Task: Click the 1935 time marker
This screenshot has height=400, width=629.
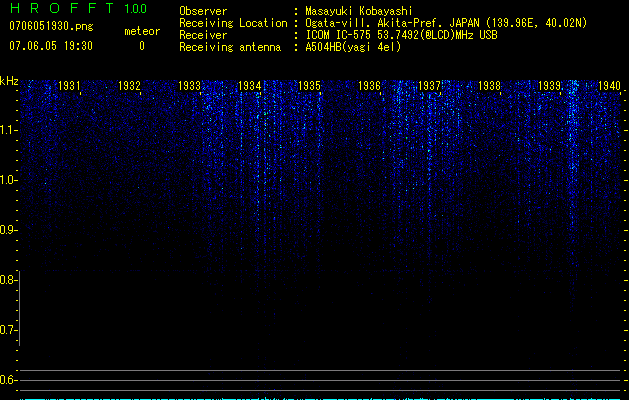Action: pos(309,85)
